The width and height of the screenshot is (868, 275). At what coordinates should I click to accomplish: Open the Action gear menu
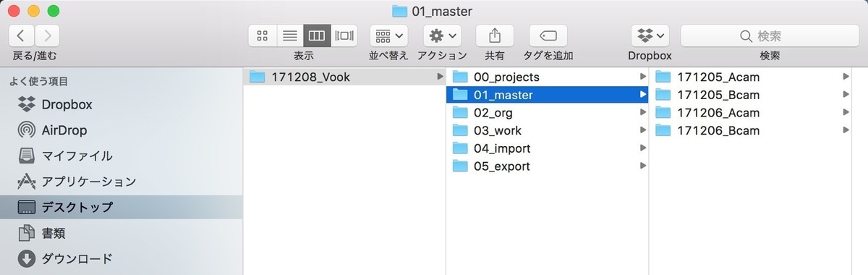[x=442, y=35]
